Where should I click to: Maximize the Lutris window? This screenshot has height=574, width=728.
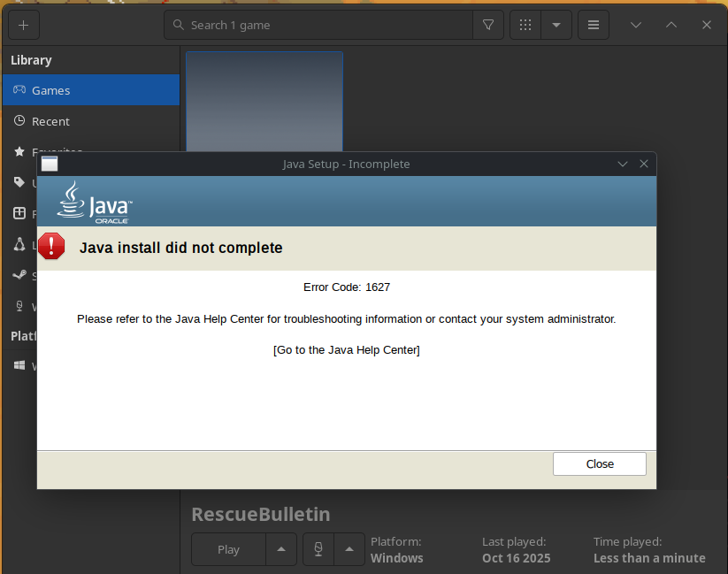(x=671, y=25)
